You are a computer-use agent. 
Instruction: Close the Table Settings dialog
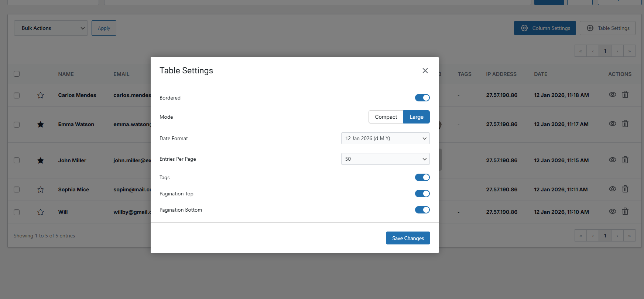click(425, 70)
